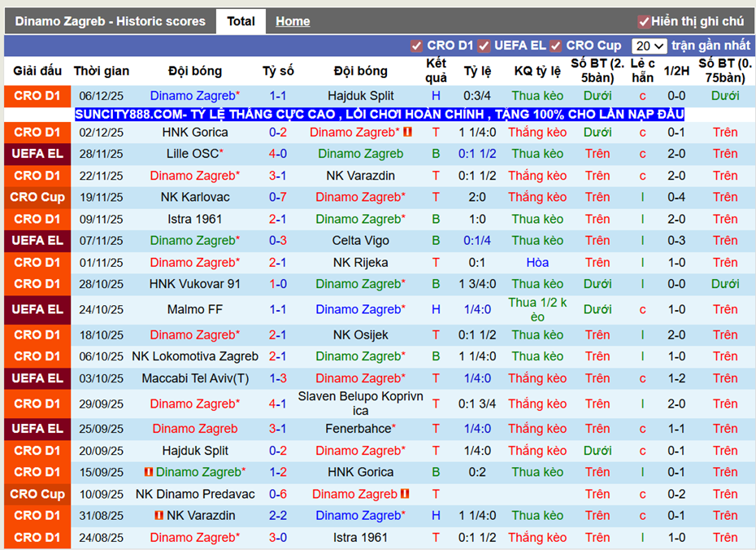Open NK Varazdin team link in 22/11/25 row
Viewport: 756px width, 550px height.
tap(361, 176)
